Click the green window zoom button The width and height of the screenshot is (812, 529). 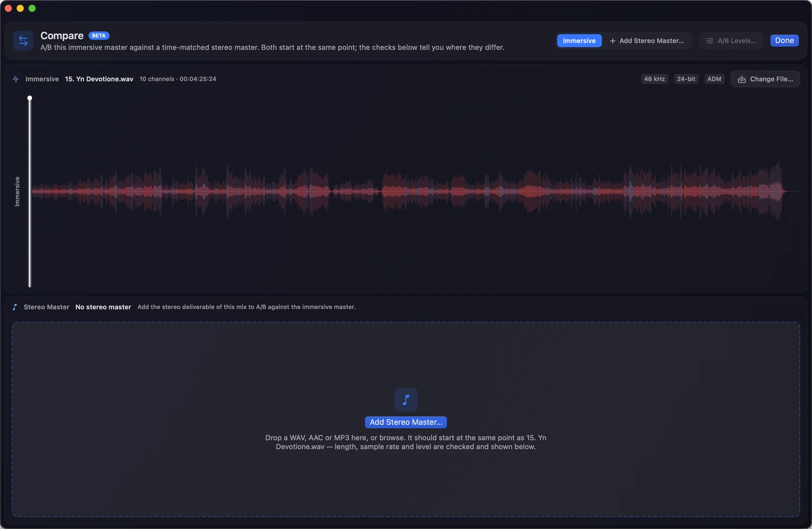32,8
